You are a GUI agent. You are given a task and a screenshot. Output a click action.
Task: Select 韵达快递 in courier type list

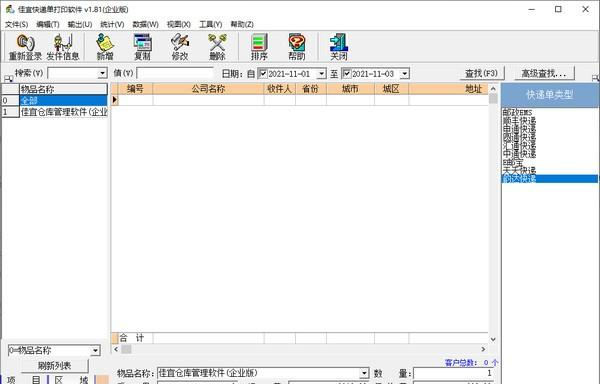(549, 179)
